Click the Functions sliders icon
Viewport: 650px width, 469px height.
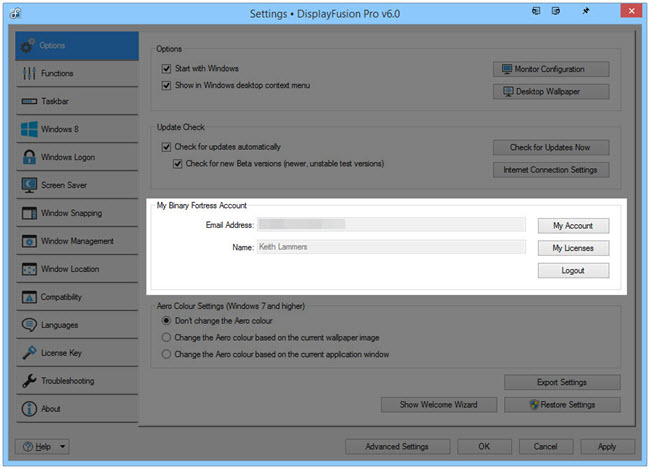pos(29,73)
